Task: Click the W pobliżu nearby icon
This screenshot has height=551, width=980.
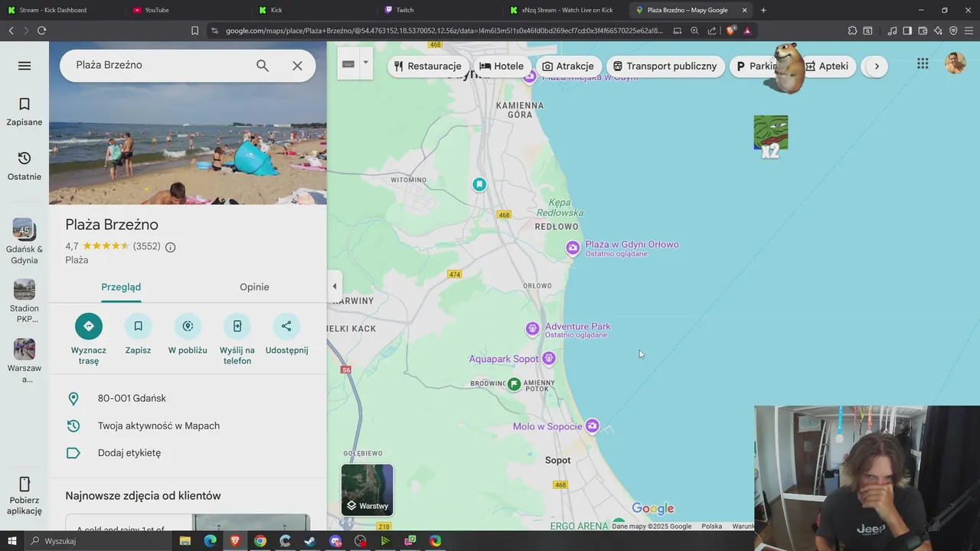Action: point(188,326)
